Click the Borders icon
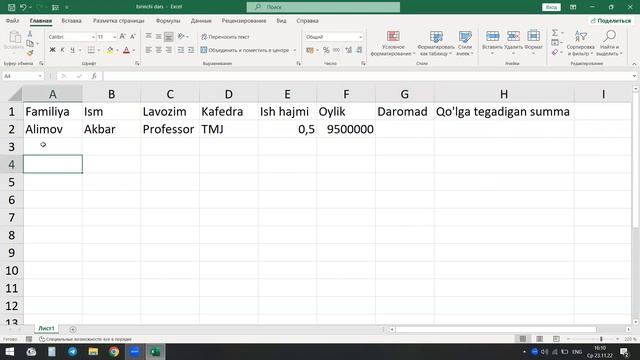Image resolution: width=640 pixels, height=360 pixels. (91, 50)
